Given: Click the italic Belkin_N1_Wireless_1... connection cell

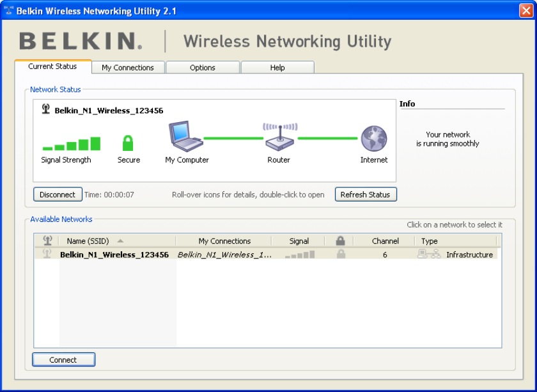Looking at the screenshot, I should pyautogui.click(x=224, y=255).
